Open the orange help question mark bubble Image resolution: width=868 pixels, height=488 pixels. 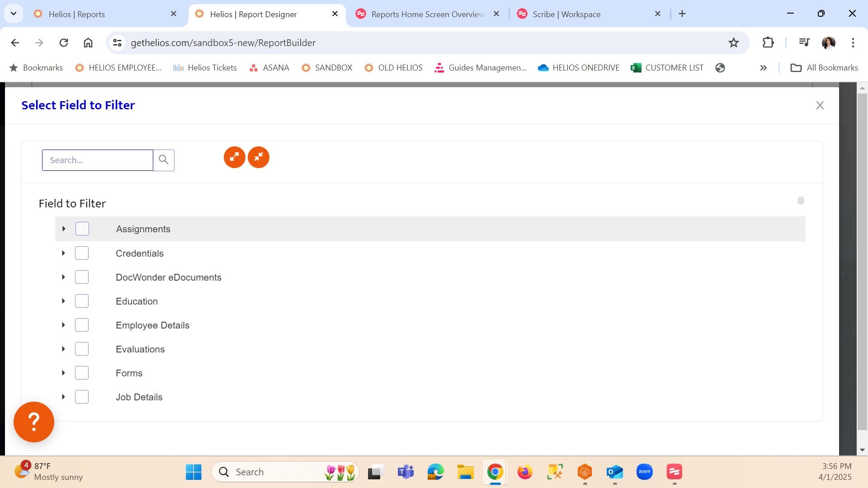pyautogui.click(x=34, y=422)
